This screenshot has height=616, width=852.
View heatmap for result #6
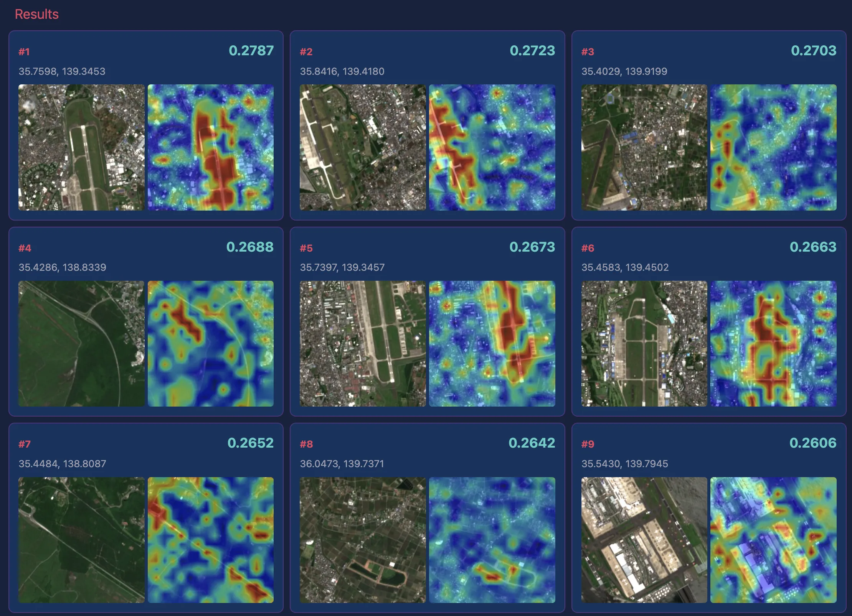coord(773,344)
